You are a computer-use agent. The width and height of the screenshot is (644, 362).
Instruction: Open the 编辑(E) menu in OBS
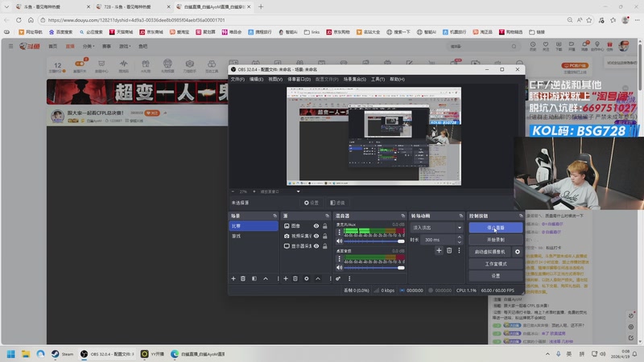coord(256,79)
